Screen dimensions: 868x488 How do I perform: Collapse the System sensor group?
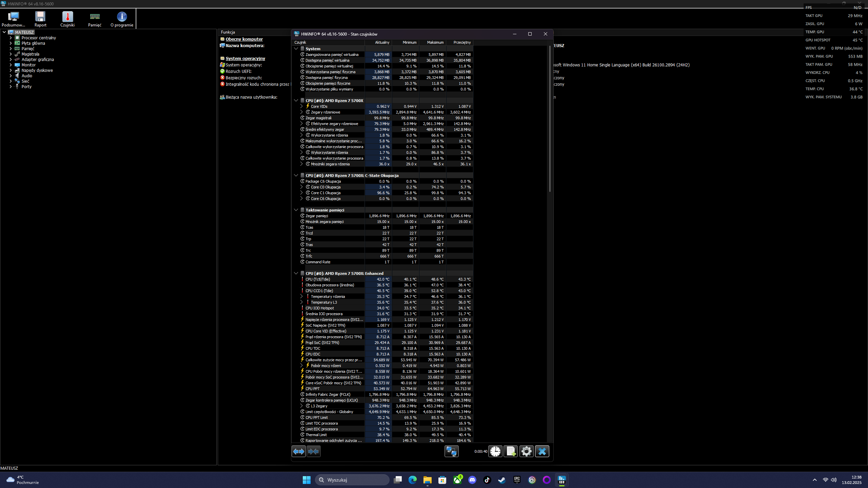coord(296,49)
